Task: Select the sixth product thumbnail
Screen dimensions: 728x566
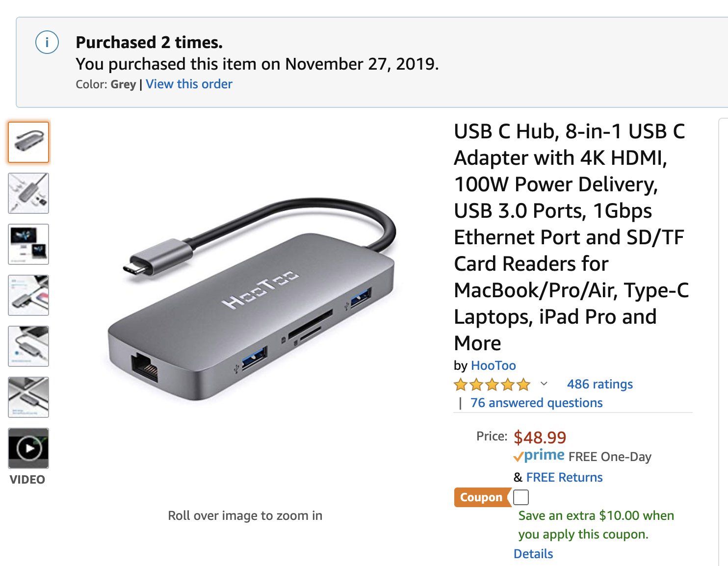Action: point(28,397)
